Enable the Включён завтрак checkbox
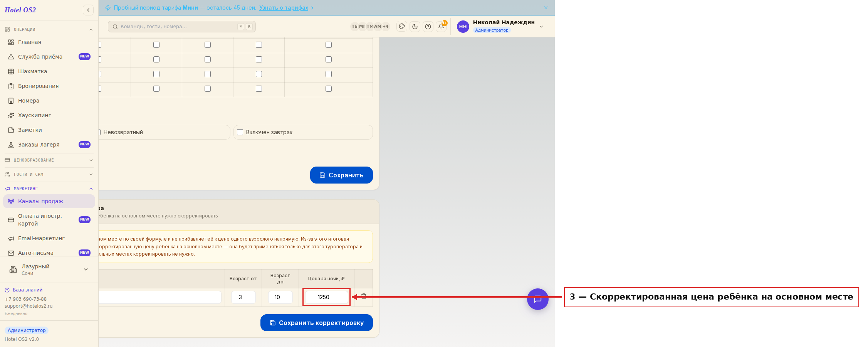 point(240,132)
